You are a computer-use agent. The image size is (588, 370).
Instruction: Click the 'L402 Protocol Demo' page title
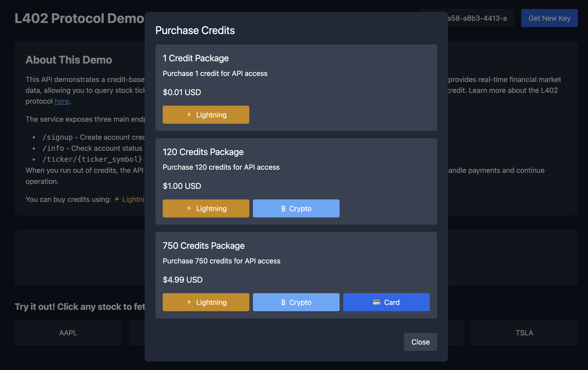pos(79,18)
